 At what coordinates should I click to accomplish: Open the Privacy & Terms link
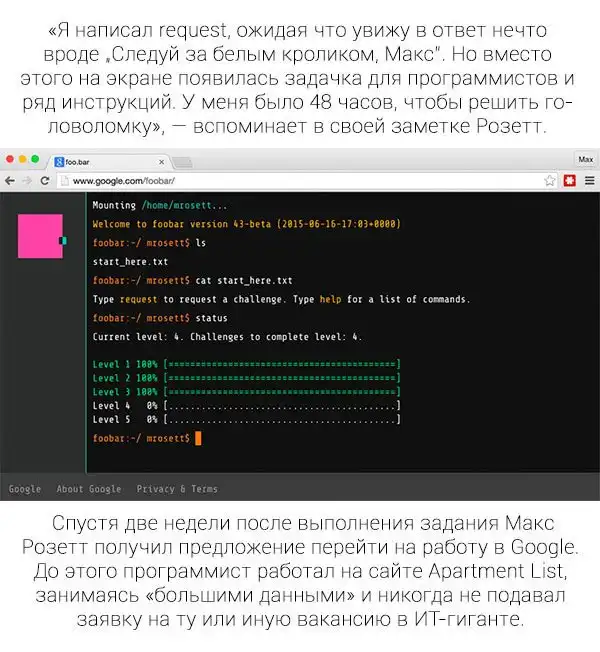177,489
